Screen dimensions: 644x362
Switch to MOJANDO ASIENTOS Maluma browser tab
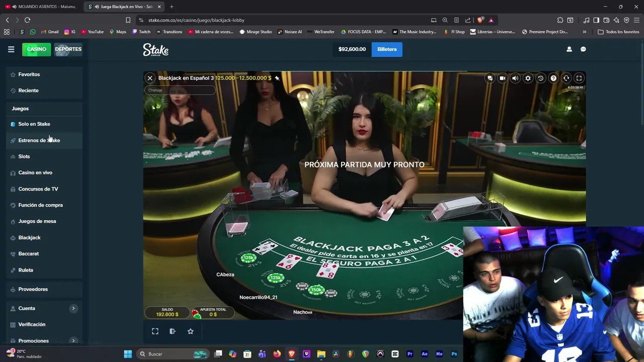41,7
